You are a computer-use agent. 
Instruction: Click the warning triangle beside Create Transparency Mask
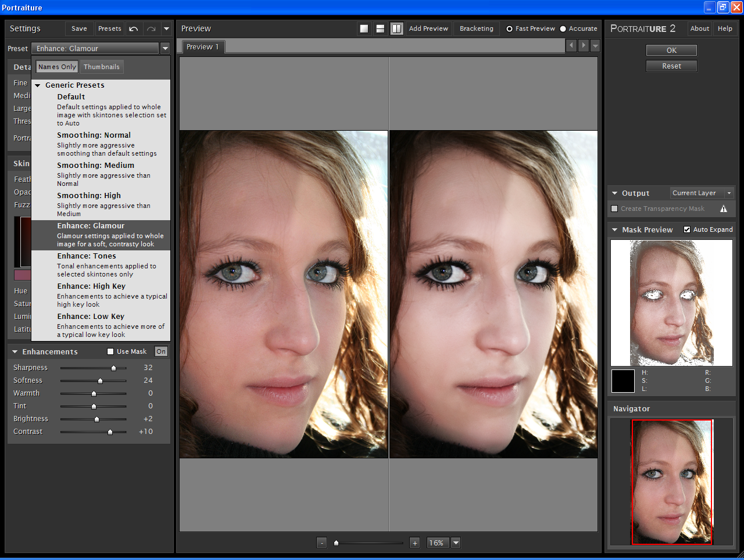pos(723,209)
